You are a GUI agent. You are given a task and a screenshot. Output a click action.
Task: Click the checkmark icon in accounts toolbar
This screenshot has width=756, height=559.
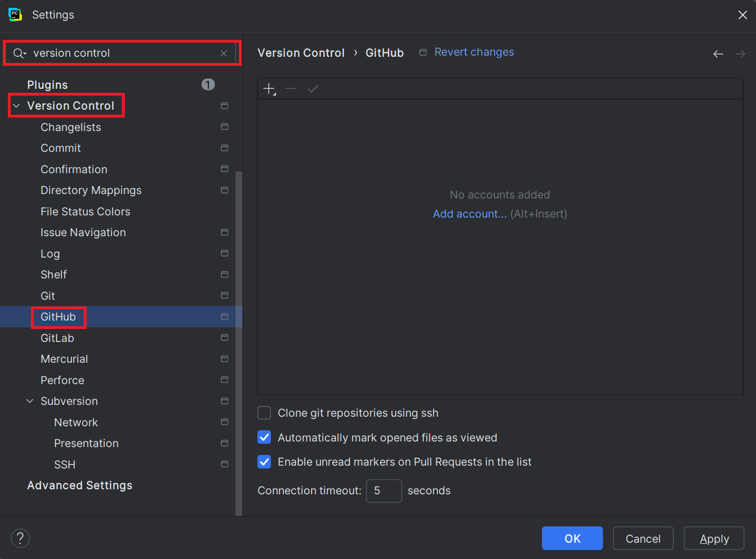click(313, 88)
